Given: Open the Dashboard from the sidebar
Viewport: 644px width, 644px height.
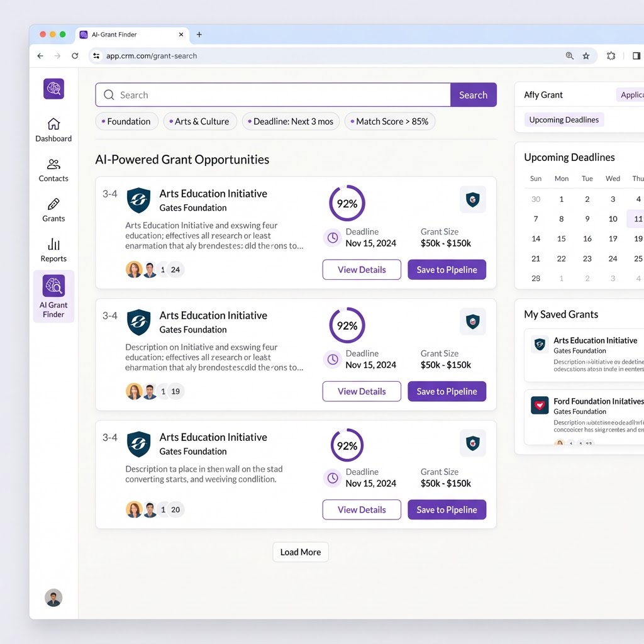Looking at the screenshot, I should (53, 130).
